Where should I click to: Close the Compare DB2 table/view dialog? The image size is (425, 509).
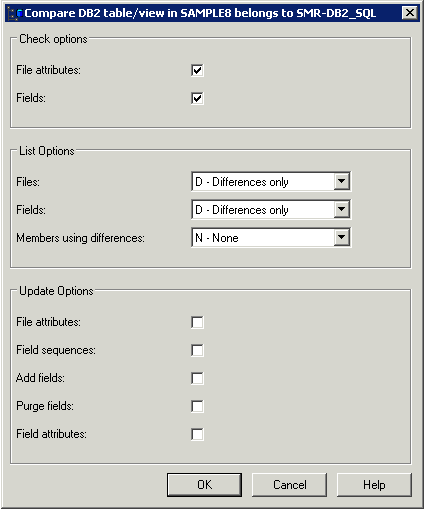click(410, 13)
